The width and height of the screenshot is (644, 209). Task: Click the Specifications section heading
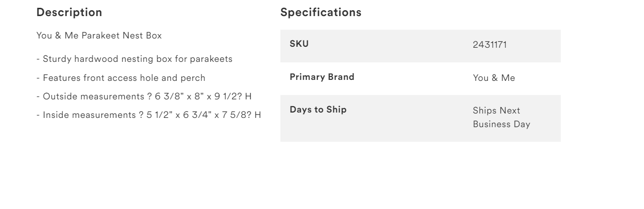click(321, 13)
